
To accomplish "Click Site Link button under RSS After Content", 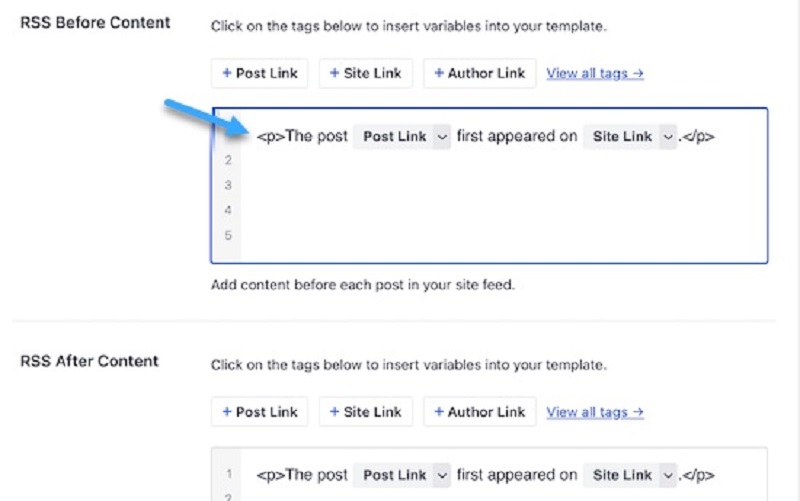I will [x=365, y=411].
